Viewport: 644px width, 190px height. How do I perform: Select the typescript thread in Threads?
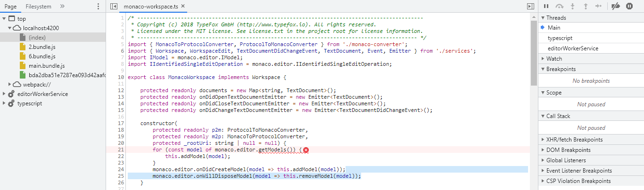pos(591,38)
